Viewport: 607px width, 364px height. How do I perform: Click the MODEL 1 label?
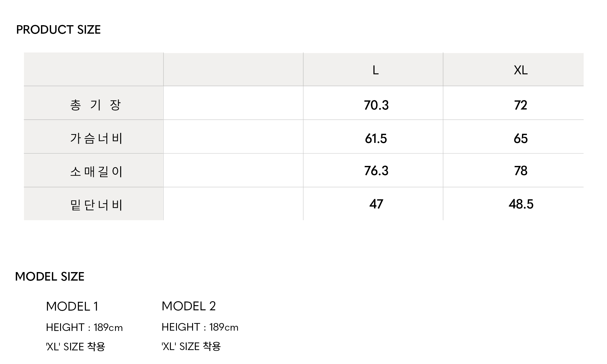tap(72, 306)
